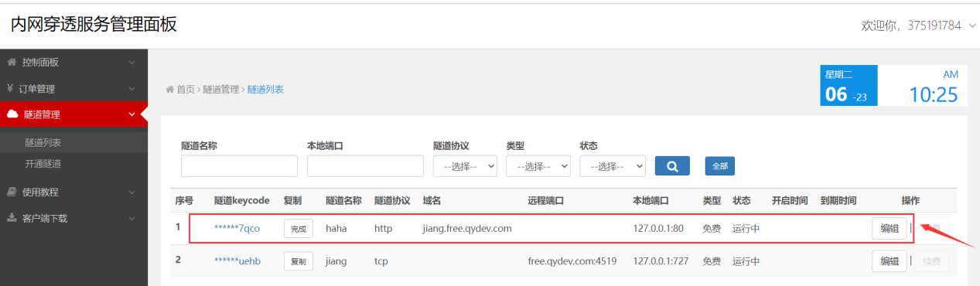980x286 pixels.
Task: Click the 星期二 06-23 date widget
Action: pyautogui.click(x=849, y=86)
